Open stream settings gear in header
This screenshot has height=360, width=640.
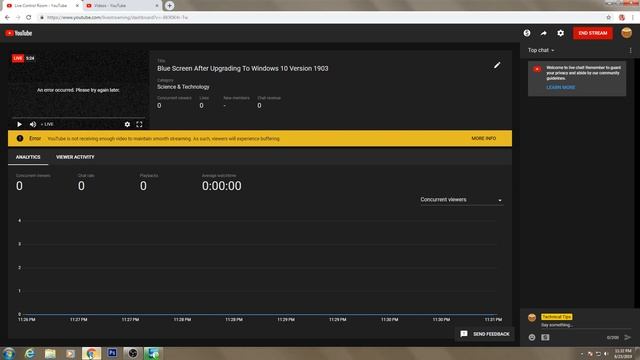point(560,33)
